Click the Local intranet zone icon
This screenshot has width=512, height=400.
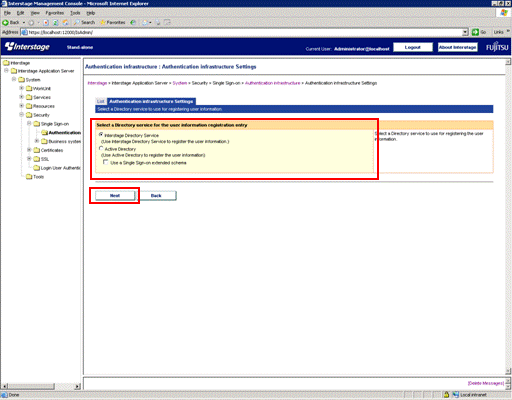pos(455,395)
